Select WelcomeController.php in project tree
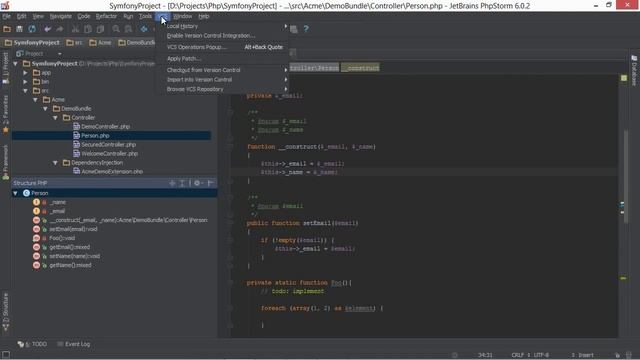Viewport: 640px width, 360px height. pyautogui.click(x=105, y=153)
